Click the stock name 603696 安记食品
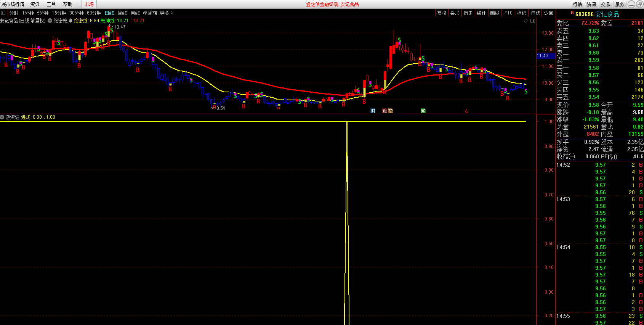 point(597,14)
